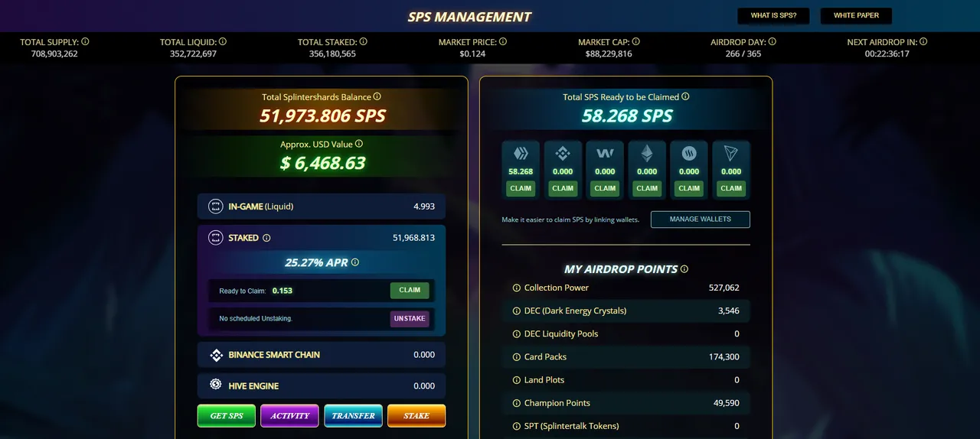The height and width of the screenshot is (439, 980).
Task: Click the info icon beside TOTAL LIQUID
Action: click(x=222, y=42)
